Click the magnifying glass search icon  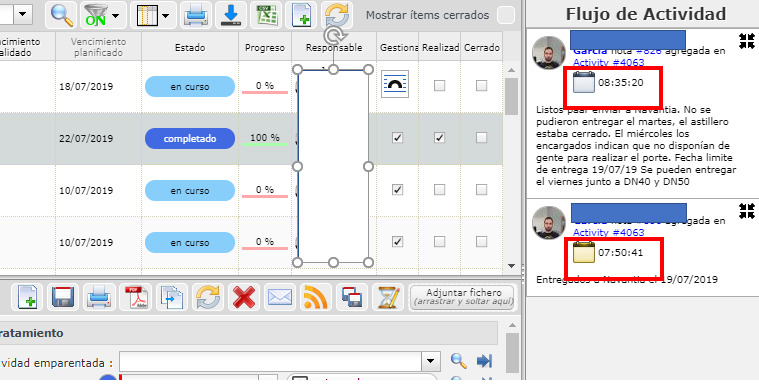coord(61,15)
